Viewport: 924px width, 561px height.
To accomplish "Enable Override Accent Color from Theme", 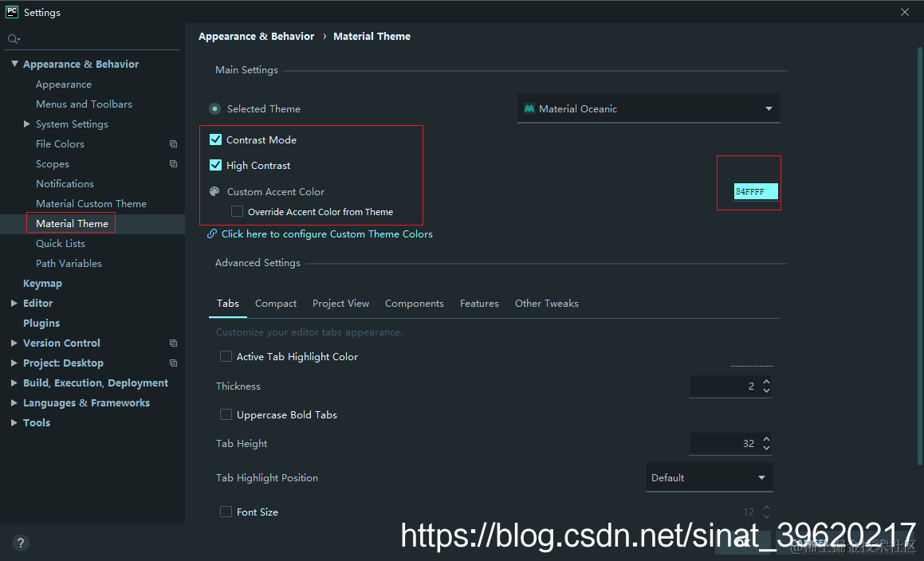I will (x=237, y=211).
